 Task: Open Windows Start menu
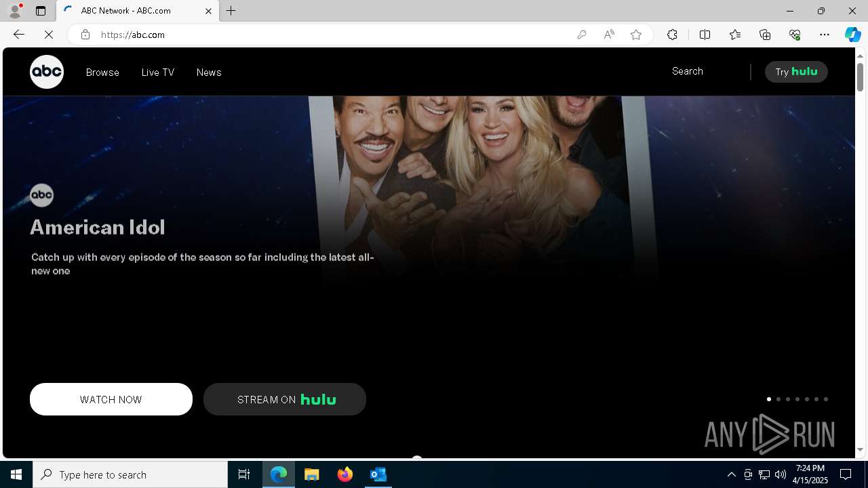click(16, 474)
